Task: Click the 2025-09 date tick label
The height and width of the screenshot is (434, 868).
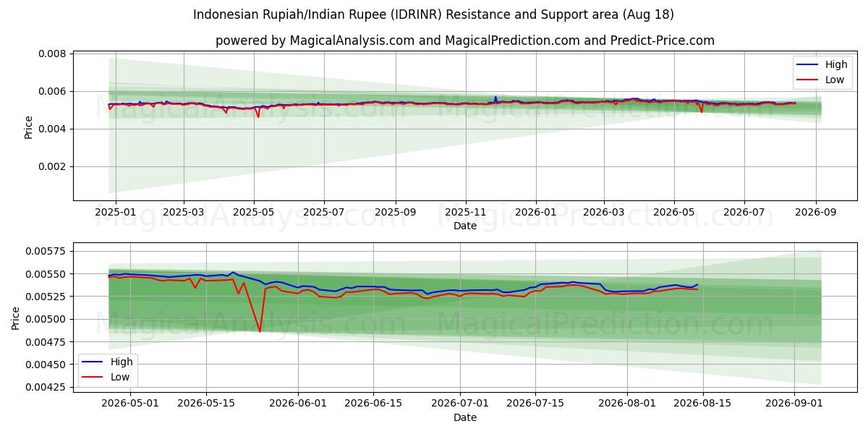Action: (395, 212)
